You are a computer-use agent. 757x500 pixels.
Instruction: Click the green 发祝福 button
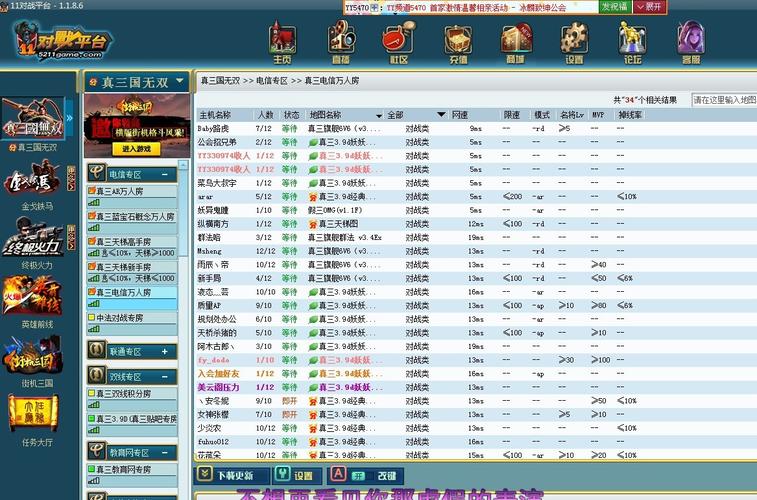point(614,7)
